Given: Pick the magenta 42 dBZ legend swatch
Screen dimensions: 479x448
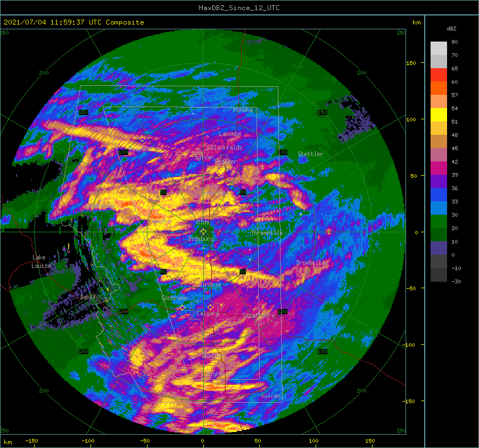Looking at the screenshot, I should (x=439, y=168).
